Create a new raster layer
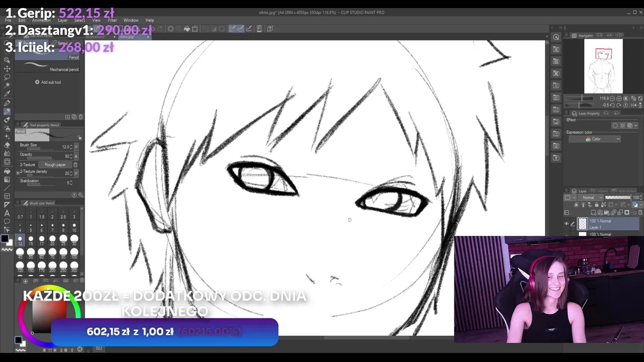The image size is (644, 362). [x=593, y=213]
